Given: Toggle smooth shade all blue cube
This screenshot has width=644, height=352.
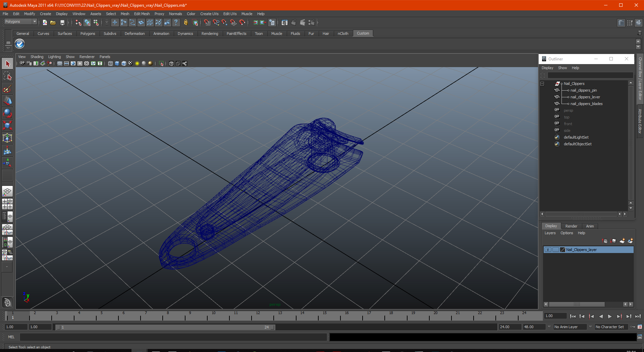Looking at the screenshot, I should [x=117, y=63].
